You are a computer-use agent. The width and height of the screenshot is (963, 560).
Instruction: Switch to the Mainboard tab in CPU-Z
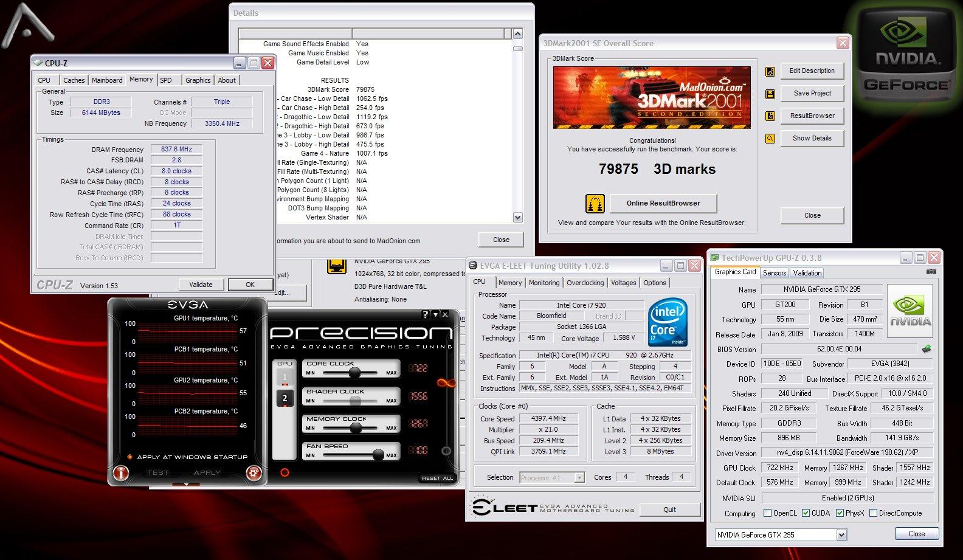pyautogui.click(x=107, y=80)
